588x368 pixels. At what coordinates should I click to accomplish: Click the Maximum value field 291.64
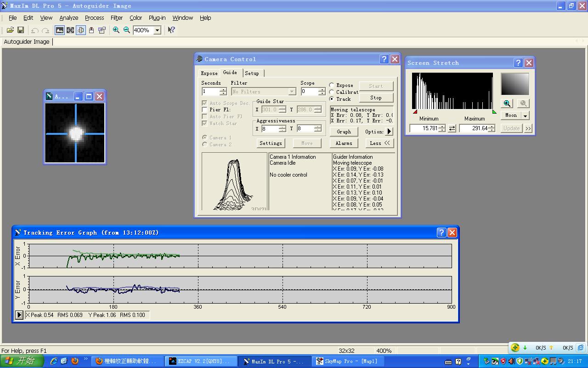(x=474, y=128)
